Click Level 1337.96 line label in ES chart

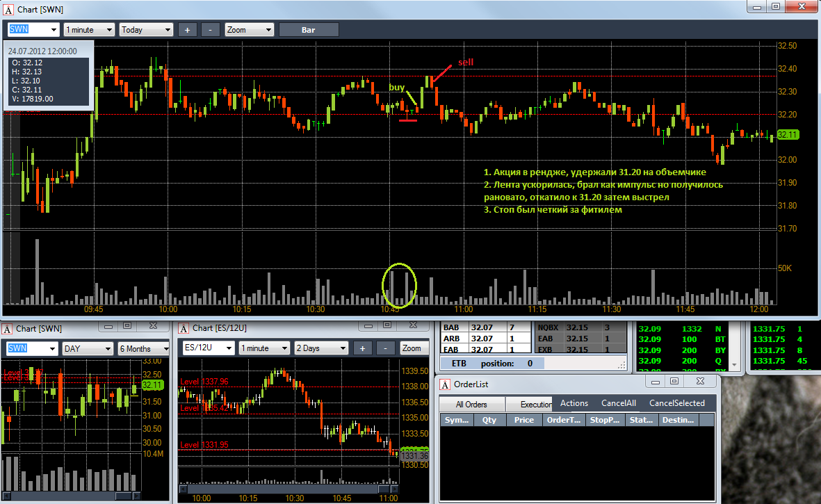[204, 382]
